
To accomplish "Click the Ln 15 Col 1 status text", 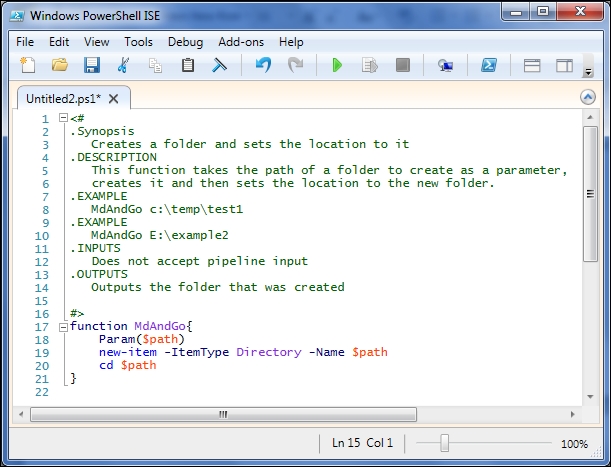I will (362, 443).
